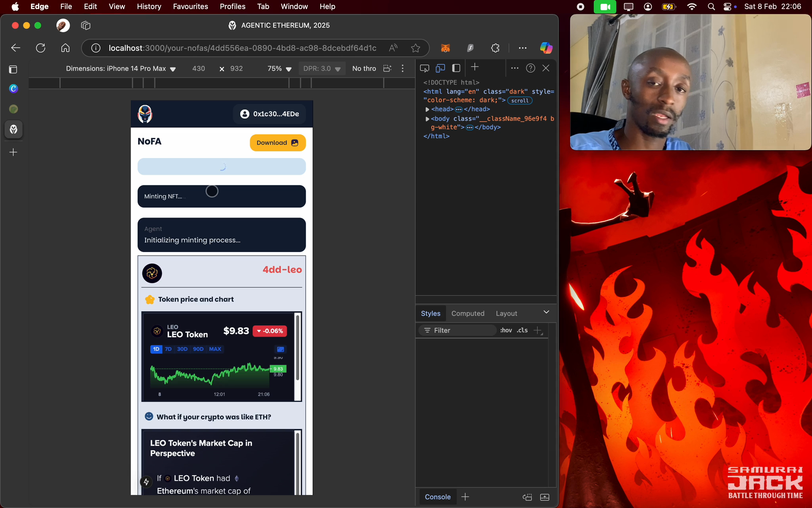The image size is (812, 508).
Task: Open DPR 3.0 dropdown
Action: (322, 69)
